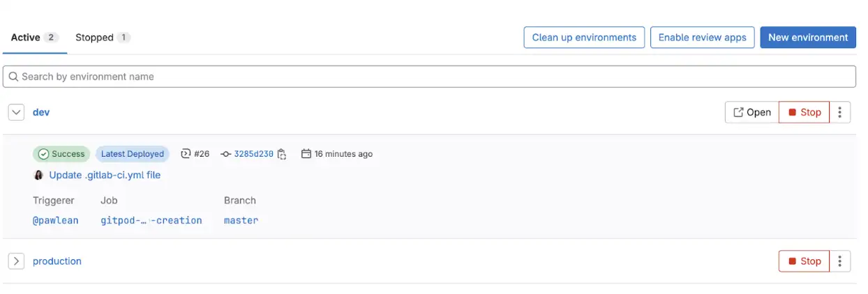Switch to the Stopped environments tab
This screenshot has height=294, width=868.
pyautogui.click(x=103, y=38)
